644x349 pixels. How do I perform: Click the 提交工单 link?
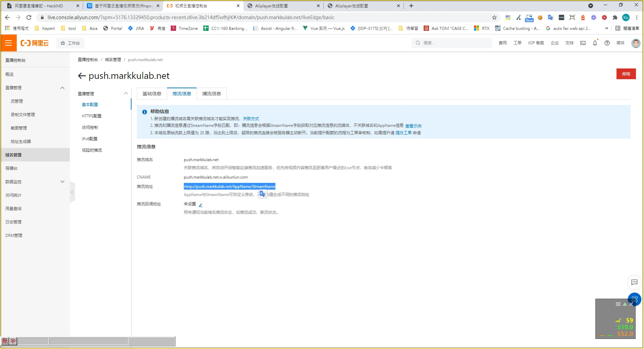tap(403, 133)
